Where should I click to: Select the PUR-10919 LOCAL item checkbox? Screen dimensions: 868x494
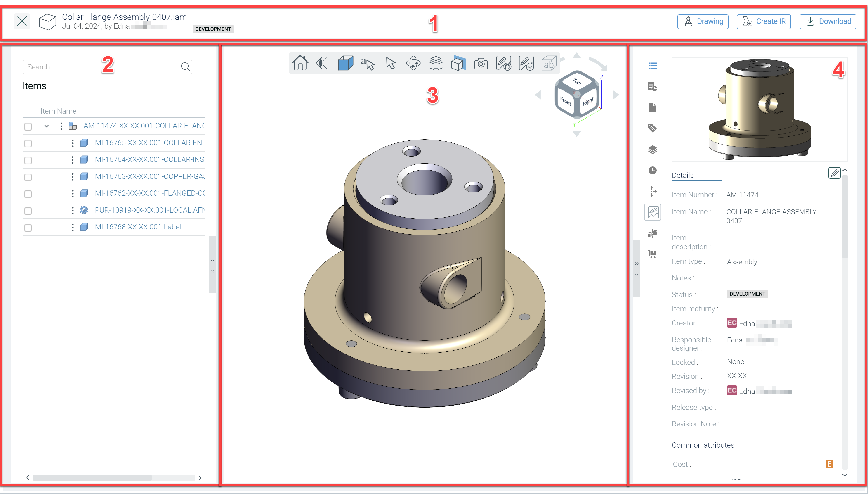[28, 211]
